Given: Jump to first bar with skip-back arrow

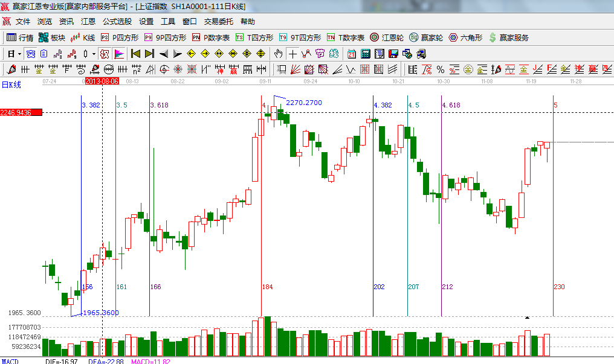Looking at the screenshot, I should click(x=135, y=54).
